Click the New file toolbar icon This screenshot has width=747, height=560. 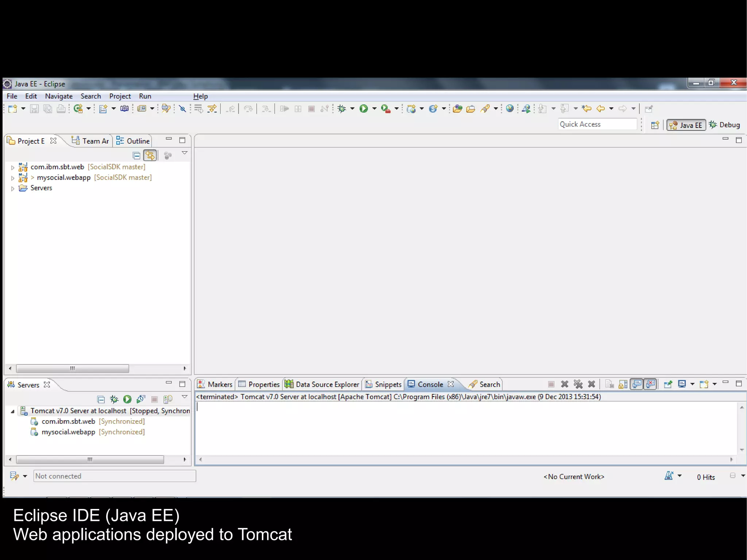pos(12,109)
